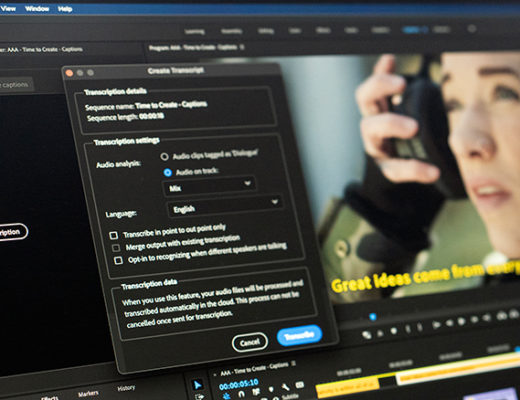Enable 'Transcribe in point to out point only'
Screen dimensions: 520x400
(x=114, y=235)
